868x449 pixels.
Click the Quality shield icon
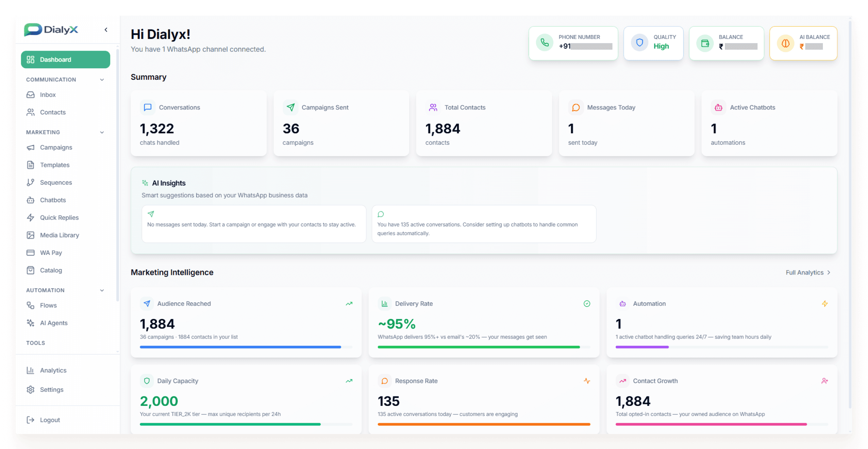[x=639, y=43]
